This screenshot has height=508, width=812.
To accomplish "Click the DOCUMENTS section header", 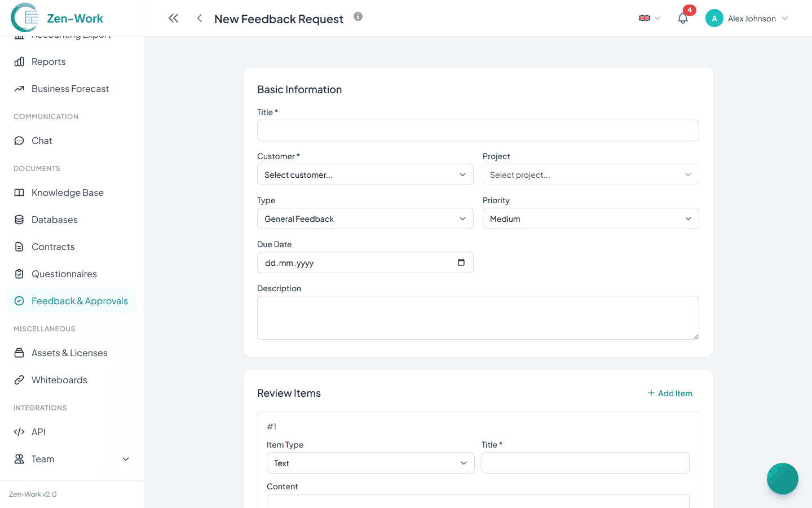I will [x=37, y=169].
